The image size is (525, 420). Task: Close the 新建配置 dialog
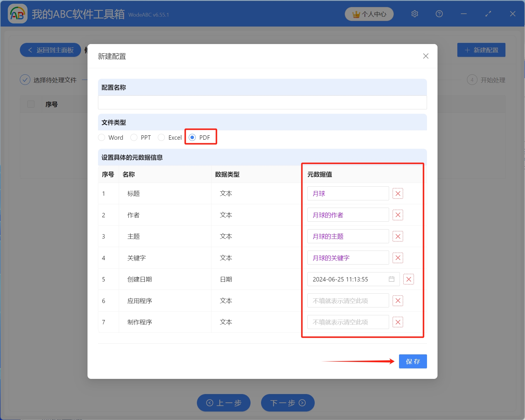click(x=426, y=56)
